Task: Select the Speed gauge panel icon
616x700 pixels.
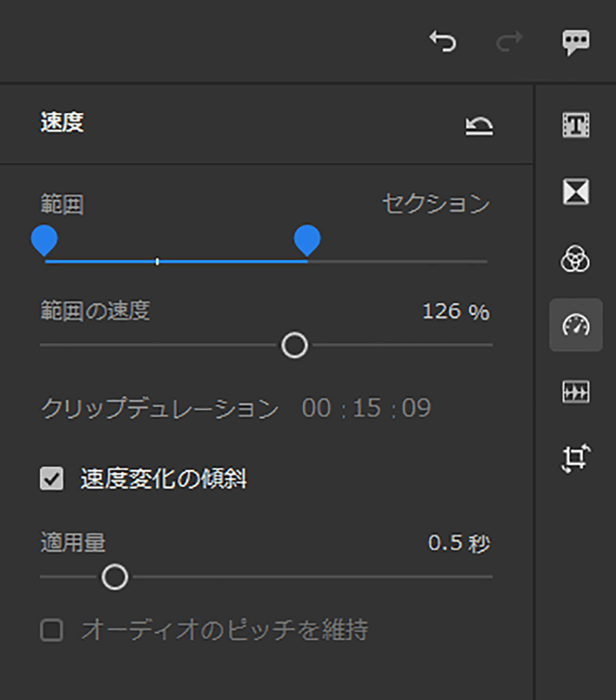Action: point(576,325)
